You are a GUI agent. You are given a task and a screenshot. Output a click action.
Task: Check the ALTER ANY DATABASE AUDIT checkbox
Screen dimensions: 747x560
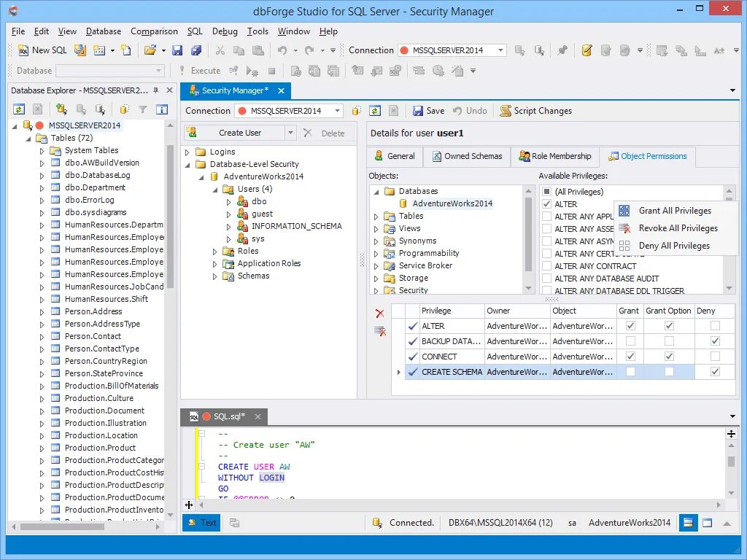coord(547,278)
